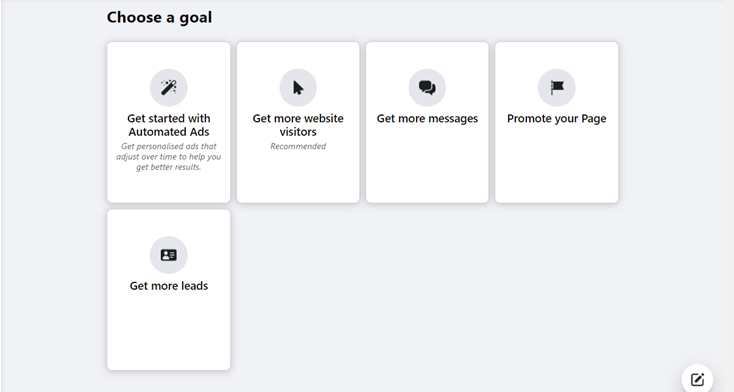The width and height of the screenshot is (734, 392).
Task: Open the compose edit icon at bottom right
Action: (x=697, y=379)
